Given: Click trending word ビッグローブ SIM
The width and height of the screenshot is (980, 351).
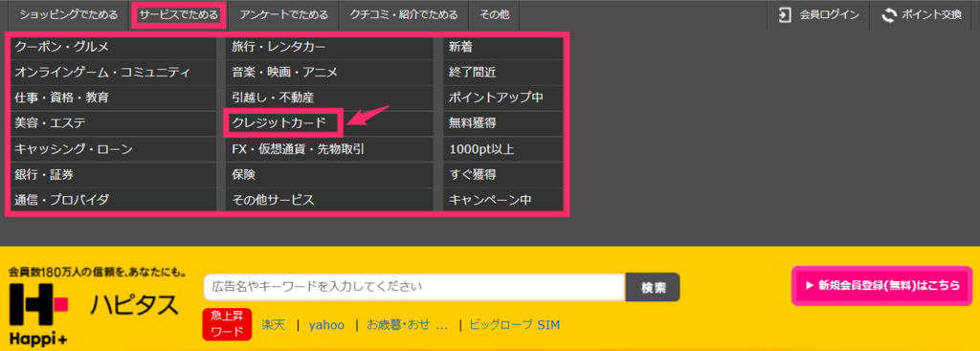Looking at the screenshot, I should [x=514, y=325].
